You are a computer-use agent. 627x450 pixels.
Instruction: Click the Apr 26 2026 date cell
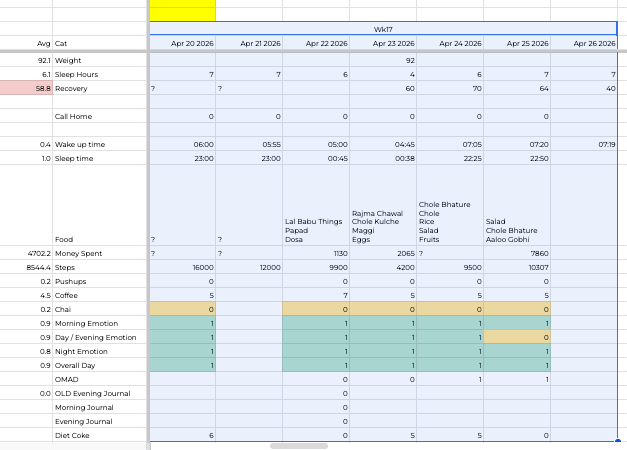click(590, 44)
